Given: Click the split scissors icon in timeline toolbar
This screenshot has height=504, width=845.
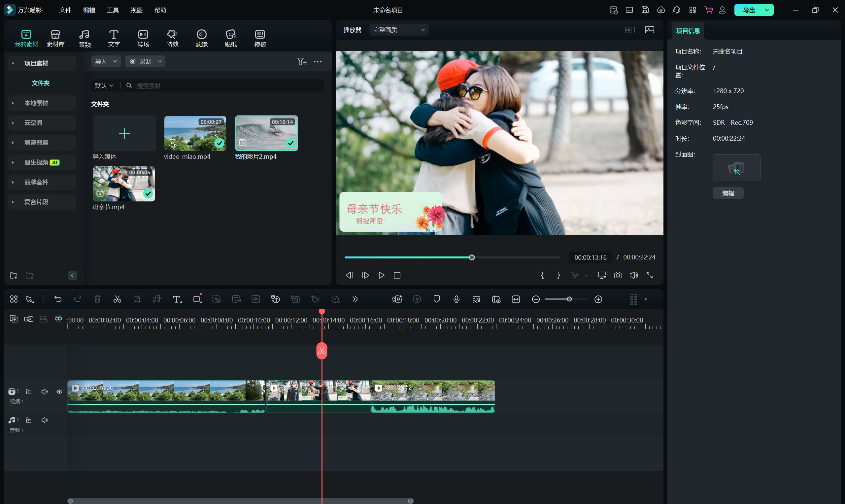Looking at the screenshot, I should click(117, 299).
